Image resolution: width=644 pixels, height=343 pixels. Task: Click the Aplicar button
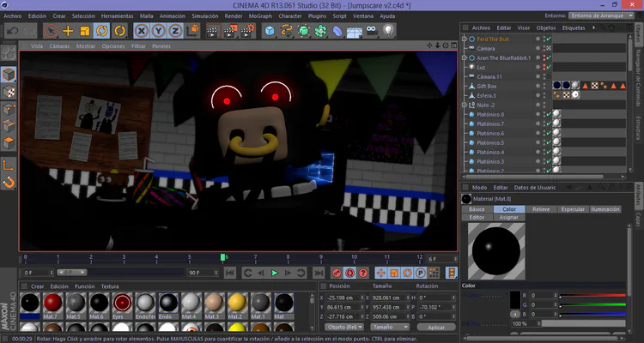(x=436, y=328)
